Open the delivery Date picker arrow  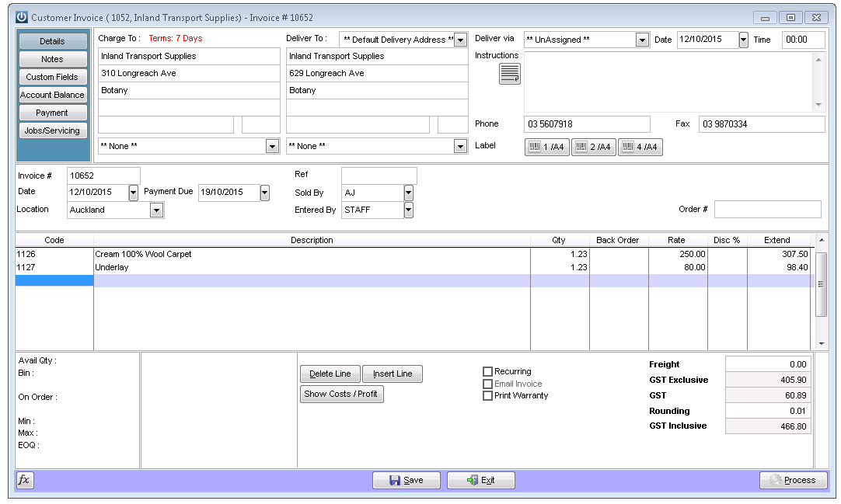743,40
